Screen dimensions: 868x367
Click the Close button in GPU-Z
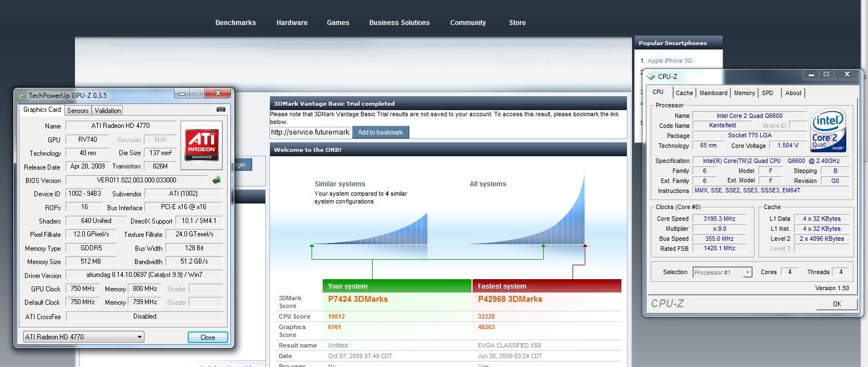click(x=208, y=337)
